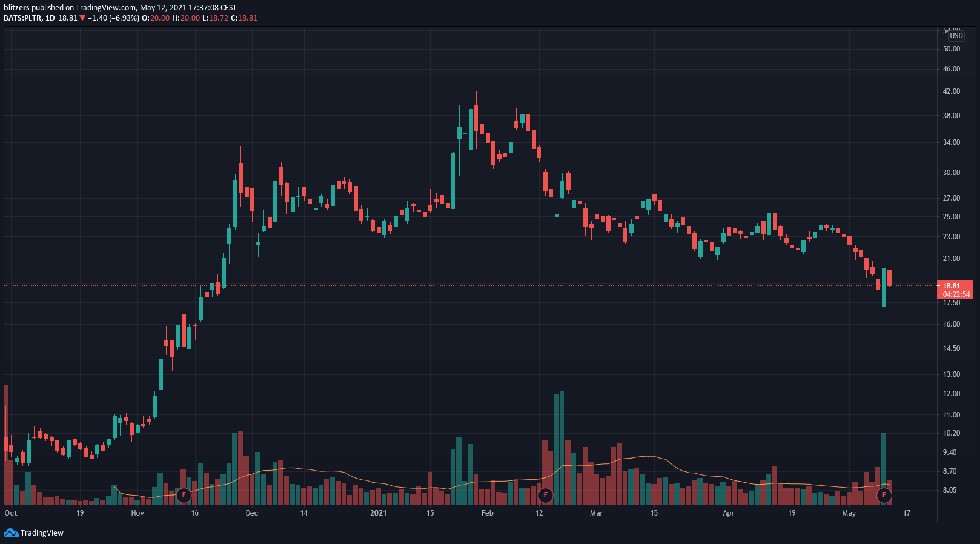Click the bar countdown timer 04:22:54
The width and height of the screenshot is (980, 544).
coord(956,294)
